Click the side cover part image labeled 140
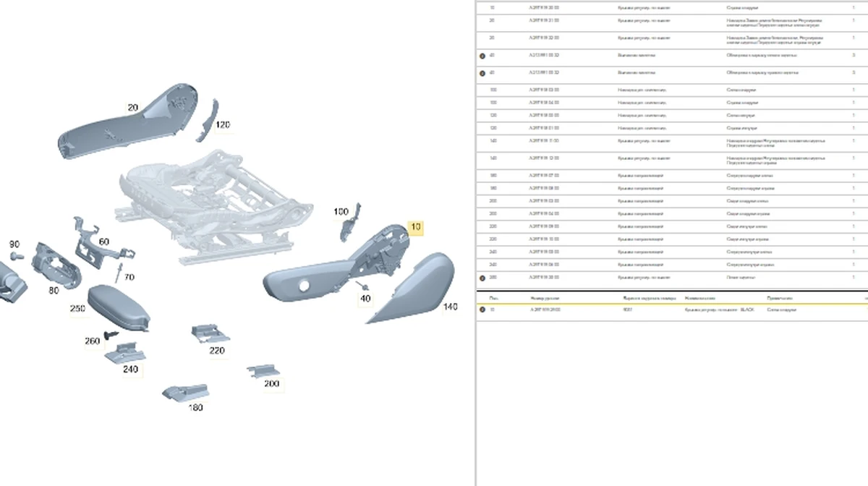The width and height of the screenshot is (868, 486). [416, 289]
